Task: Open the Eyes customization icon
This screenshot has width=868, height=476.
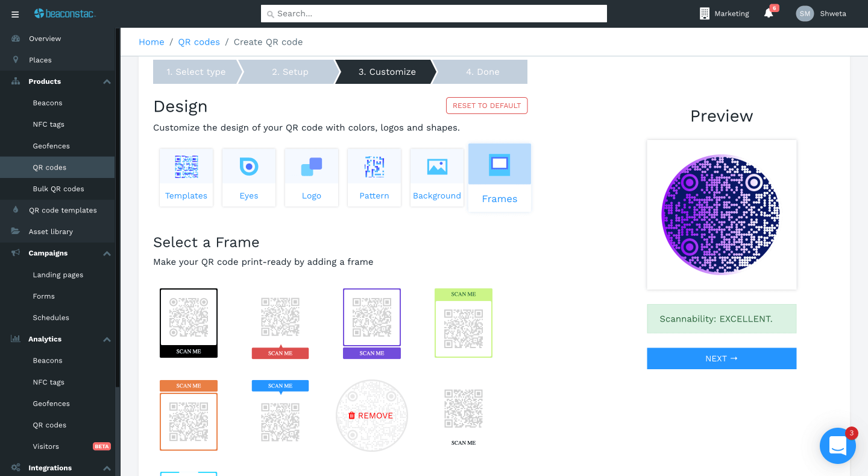Action: pyautogui.click(x=248, y=166)
